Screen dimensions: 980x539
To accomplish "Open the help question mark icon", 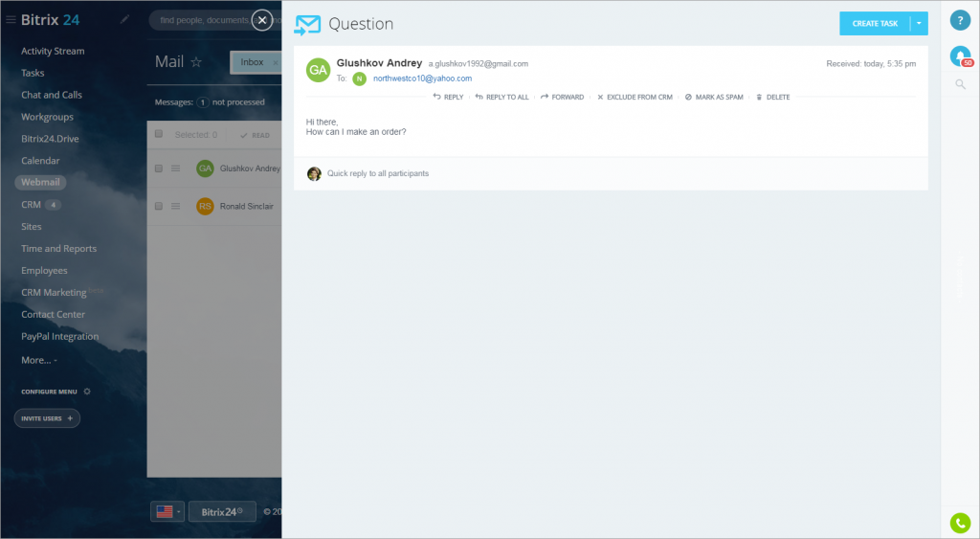I will [x=960, y=20].
